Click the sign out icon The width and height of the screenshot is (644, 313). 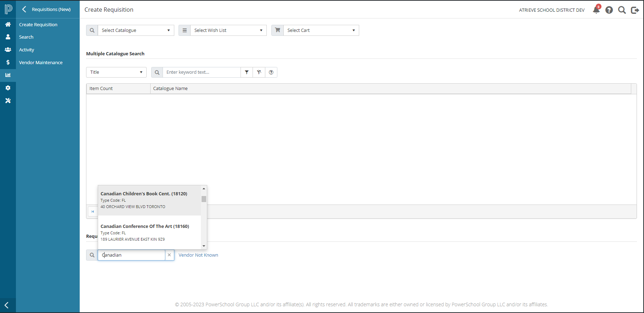click(x=635, y=10)
